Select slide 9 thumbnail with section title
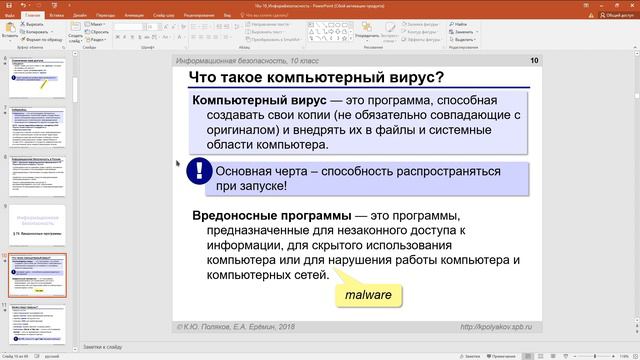 [37, 225]
